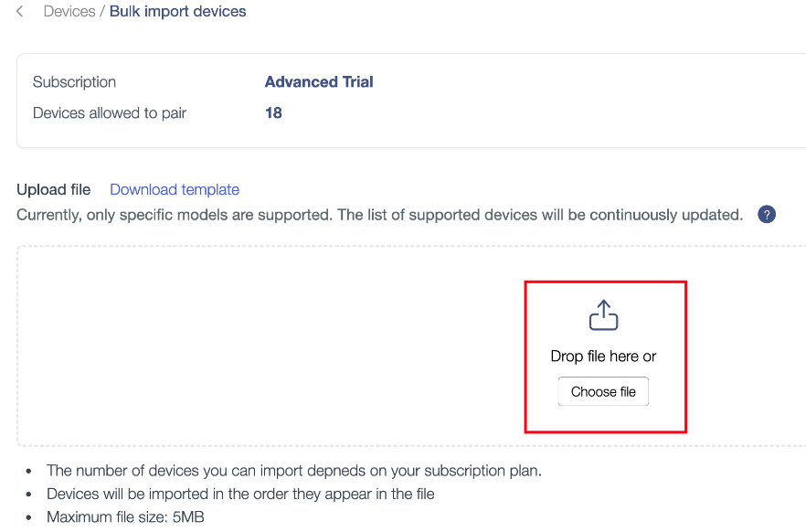
Task: Click the upload tray arrow icon
Action: pos(603,315)
